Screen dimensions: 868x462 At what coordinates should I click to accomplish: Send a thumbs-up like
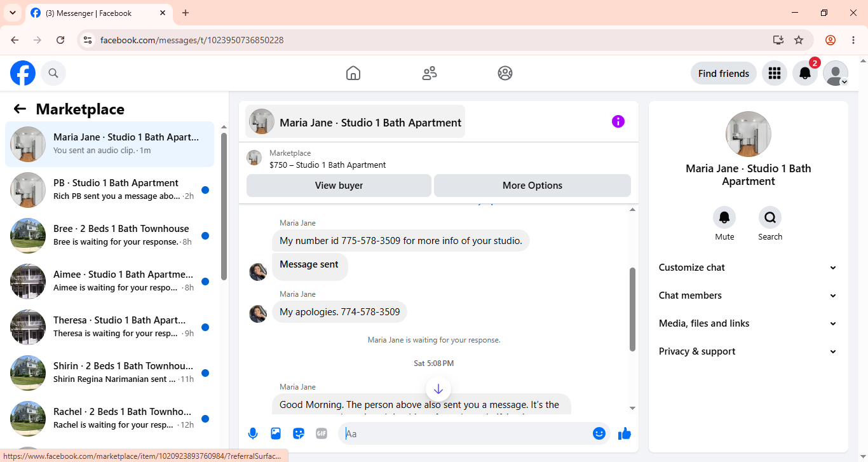[x=625, y=433]
